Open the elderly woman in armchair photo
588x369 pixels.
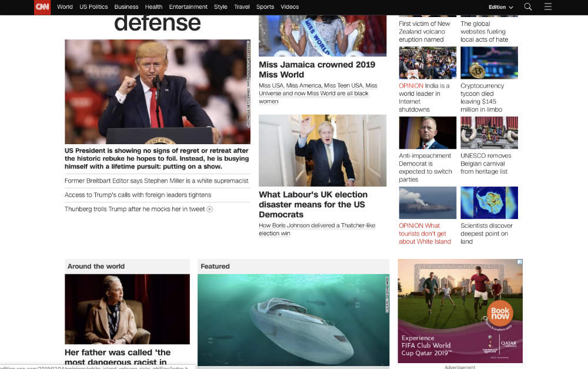(127, 309)
